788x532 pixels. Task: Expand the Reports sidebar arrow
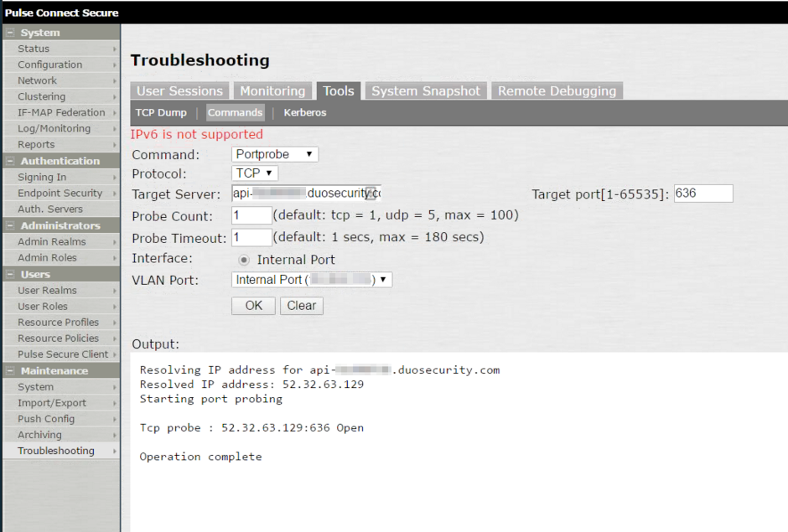click(116, 144)
